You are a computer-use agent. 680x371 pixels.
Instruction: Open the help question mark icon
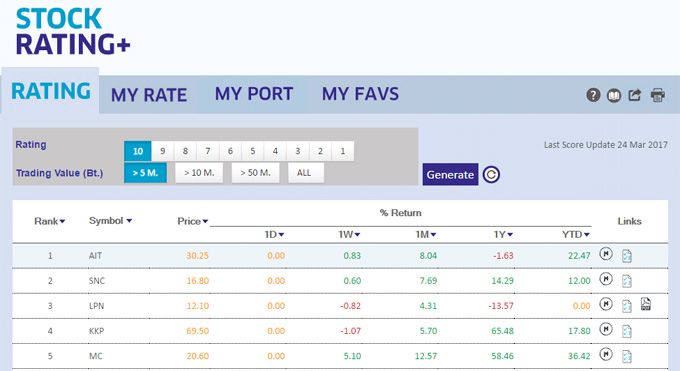593,95
